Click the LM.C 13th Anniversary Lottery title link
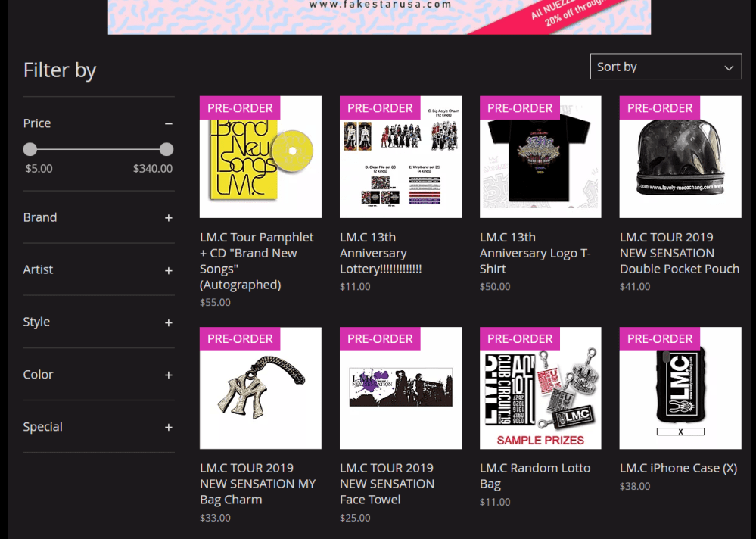 point(380,253)
